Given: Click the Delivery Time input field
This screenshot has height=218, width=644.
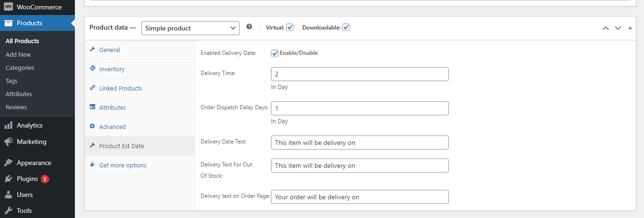Looking at the screenshot, I should (359, 74).
